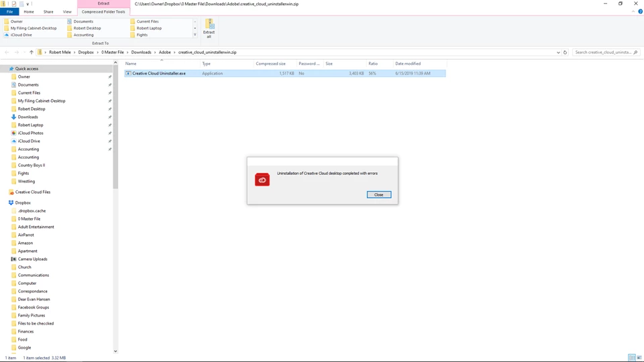The image size is (644, 362).
Task: Sort by Password column header
Action: point(310,64)
